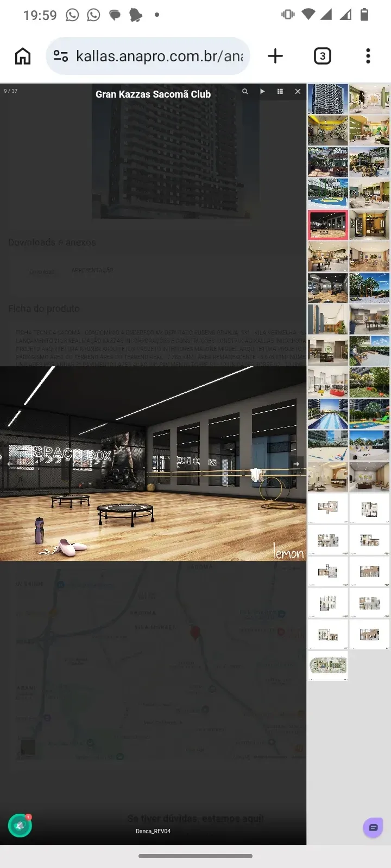Tap the kallas.anapro.com.br address bar

point(148,56)
